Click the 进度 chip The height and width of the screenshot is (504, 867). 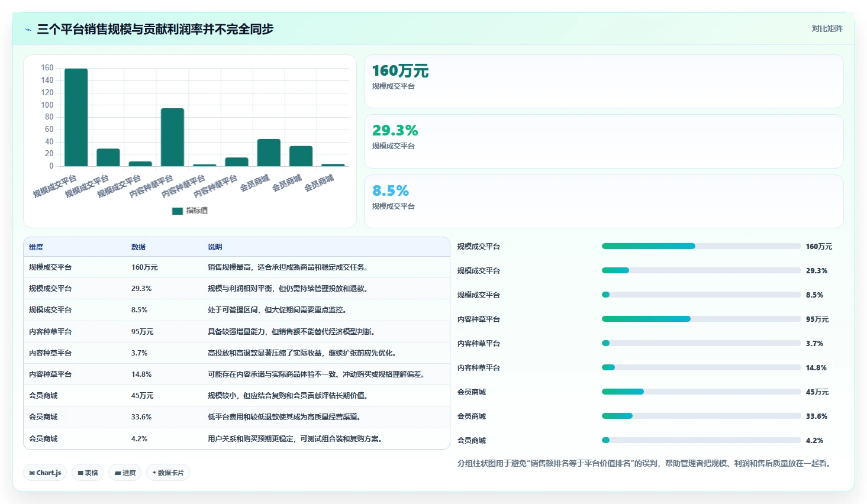(x=125, y=473)
